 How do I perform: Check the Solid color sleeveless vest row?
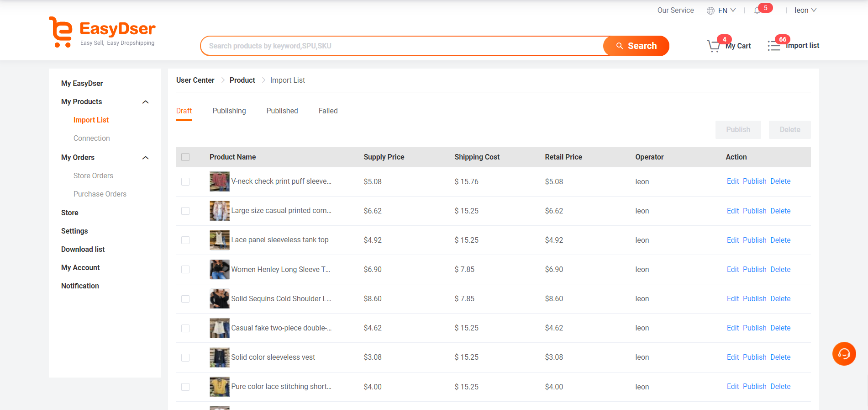[185, 357]
